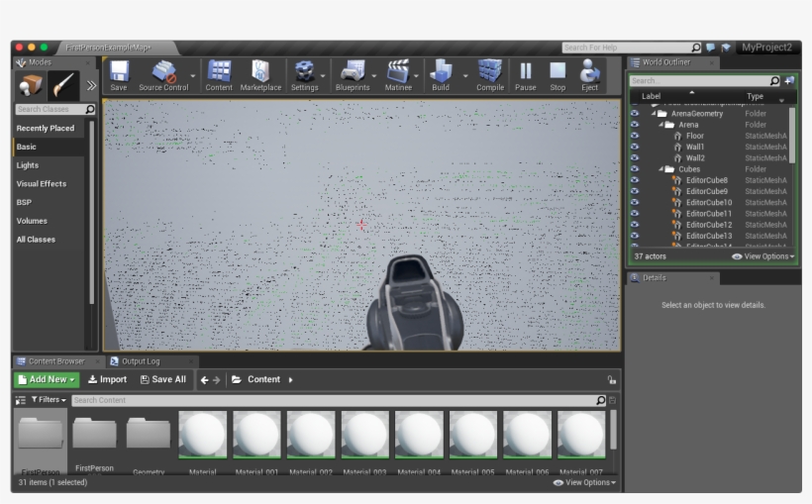Toggle the Content Browser lock icon

coord(612,379)
